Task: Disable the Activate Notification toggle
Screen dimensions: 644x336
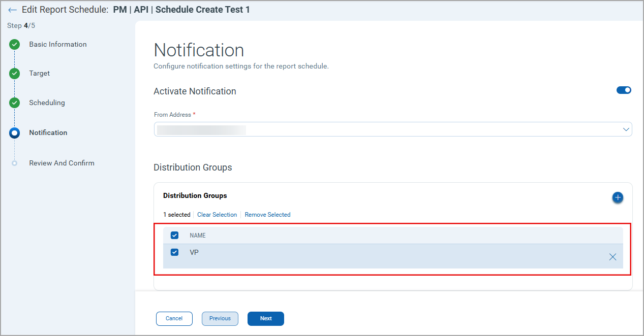Action: point(624,90)
